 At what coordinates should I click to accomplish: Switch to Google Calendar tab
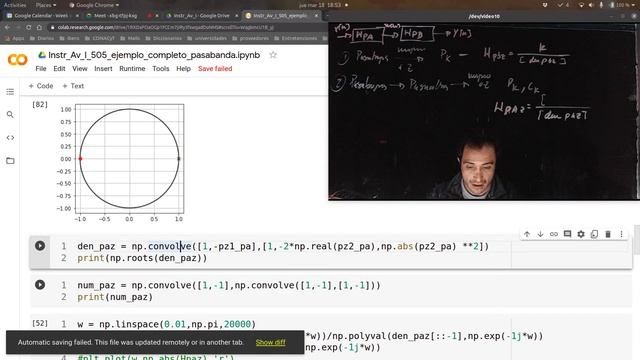point(41,16)
